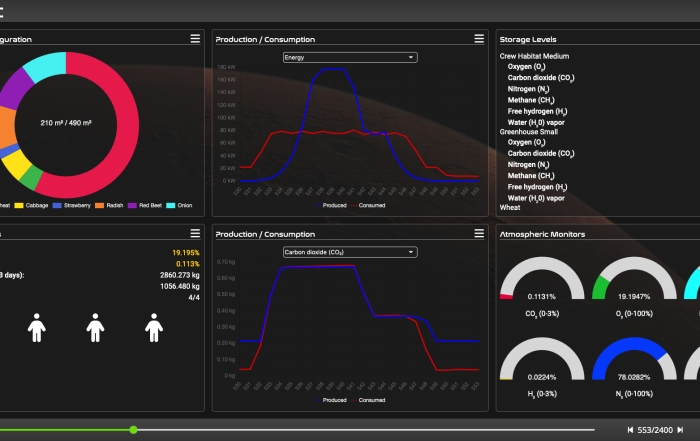Viewport: 700px width, 441px height.
Task: Click Consumed label in Carbon dioxide chart
Action: 370,400
